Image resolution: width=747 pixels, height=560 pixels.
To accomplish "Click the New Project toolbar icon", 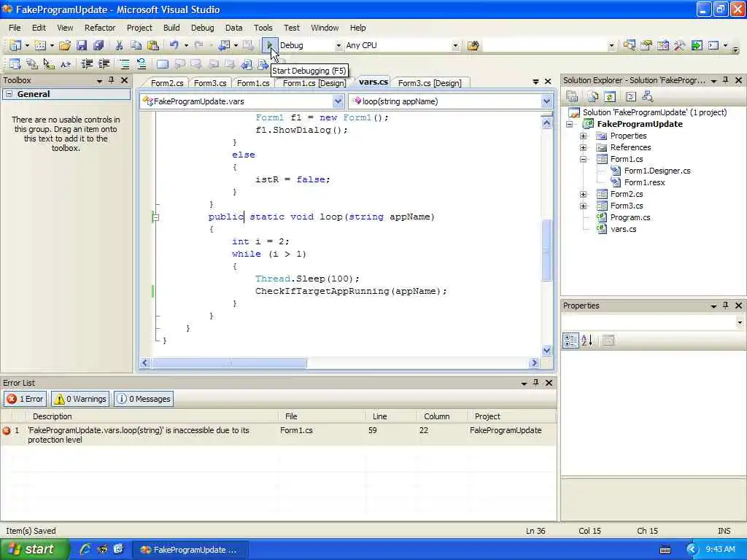I will (x=16, y=45).
